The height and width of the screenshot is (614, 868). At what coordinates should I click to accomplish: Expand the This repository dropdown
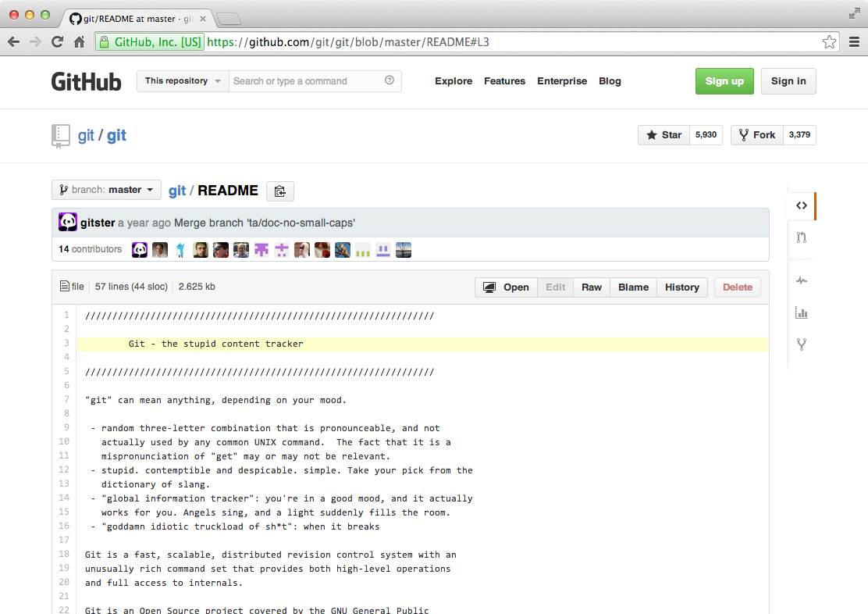click(x=183, y=81)
